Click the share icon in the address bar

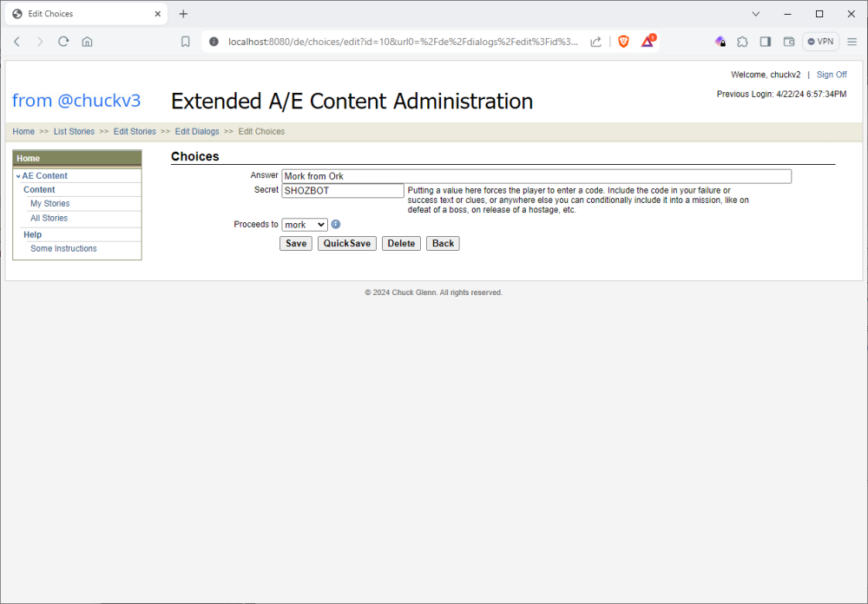click(x=595, y=42)
